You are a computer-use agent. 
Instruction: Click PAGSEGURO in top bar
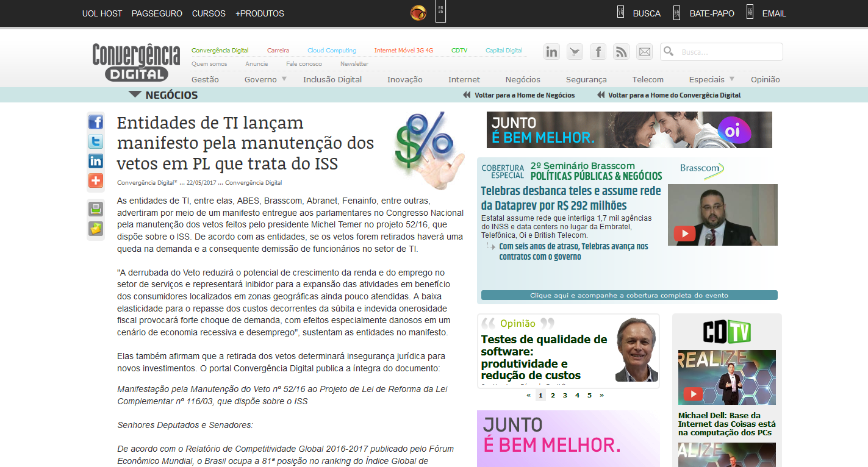(x=157, y=13)
